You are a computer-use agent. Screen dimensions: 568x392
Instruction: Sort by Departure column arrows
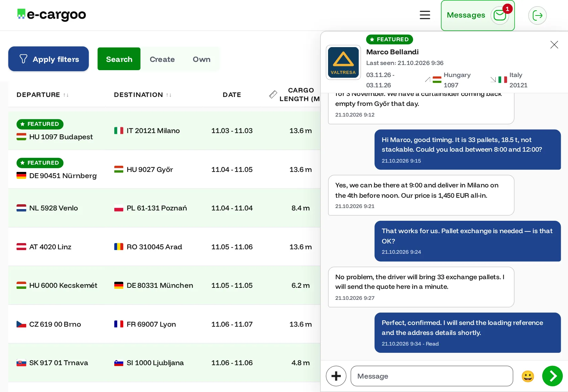click(x=66, y=95)
